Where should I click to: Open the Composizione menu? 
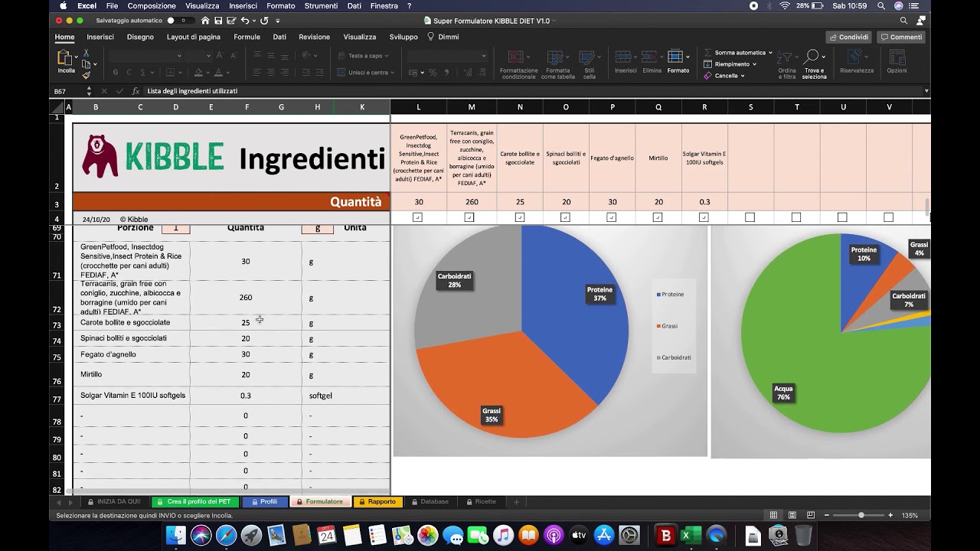(x=151, y=5)
